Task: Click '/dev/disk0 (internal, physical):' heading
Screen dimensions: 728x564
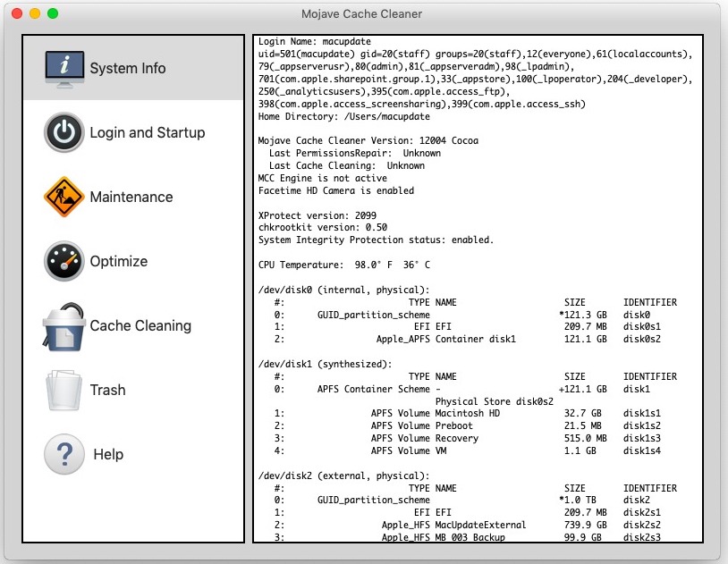Action: (x=344, y=290)
